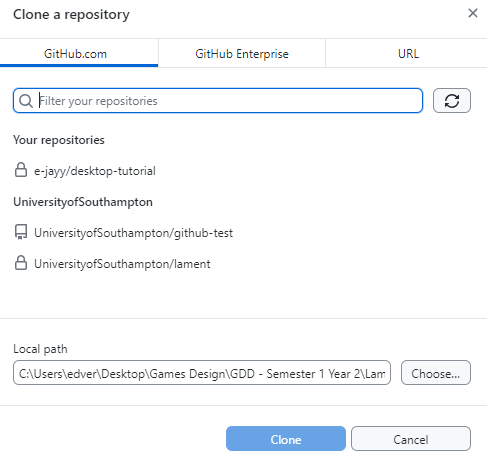Click the lock icon beside e-jayy/desktop-tutorial
The height and width of the screenshot is (454, 487).
21,170
